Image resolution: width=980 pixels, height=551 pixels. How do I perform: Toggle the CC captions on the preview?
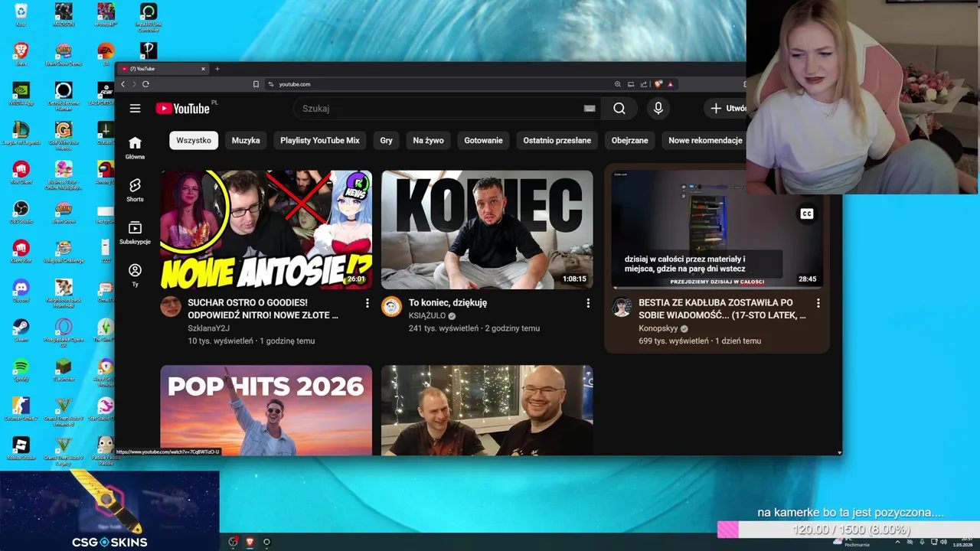click(806, 214)
